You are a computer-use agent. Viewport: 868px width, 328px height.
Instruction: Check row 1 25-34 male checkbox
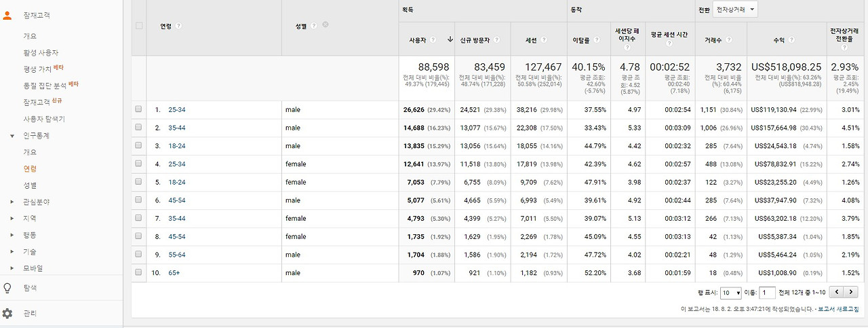[x=139, y=109]
